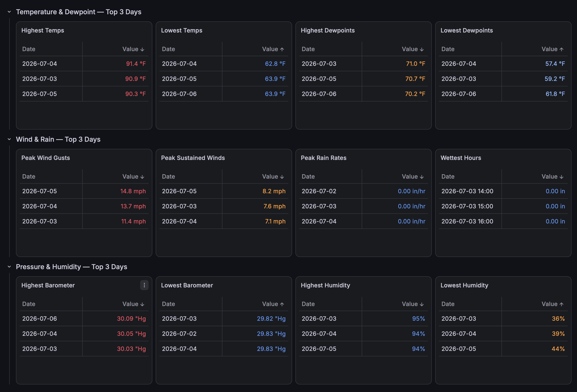
Task: Sort Wettest Hours by Value
Action: pyautogui.click(x=552, y=177)
